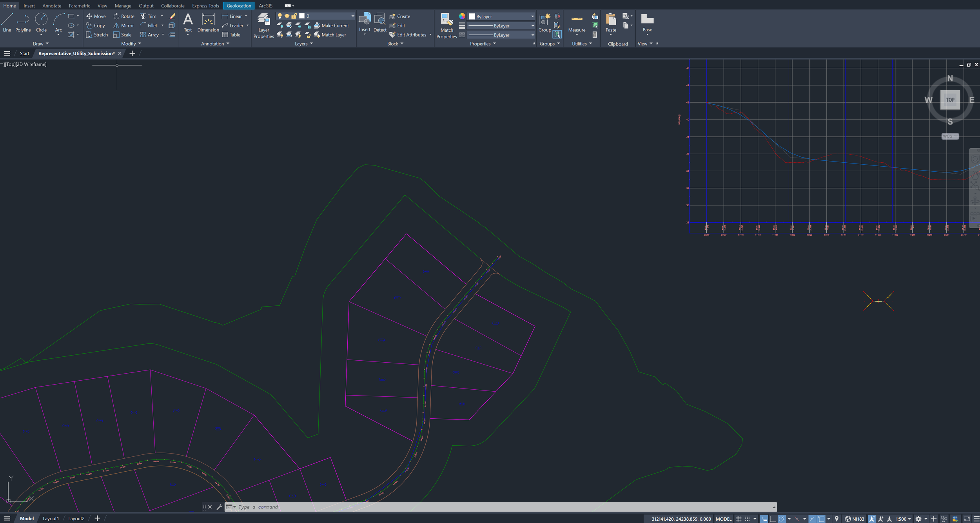Expand the Modify panel
This screenshot has width=980, height=523.
pos(131,44)
